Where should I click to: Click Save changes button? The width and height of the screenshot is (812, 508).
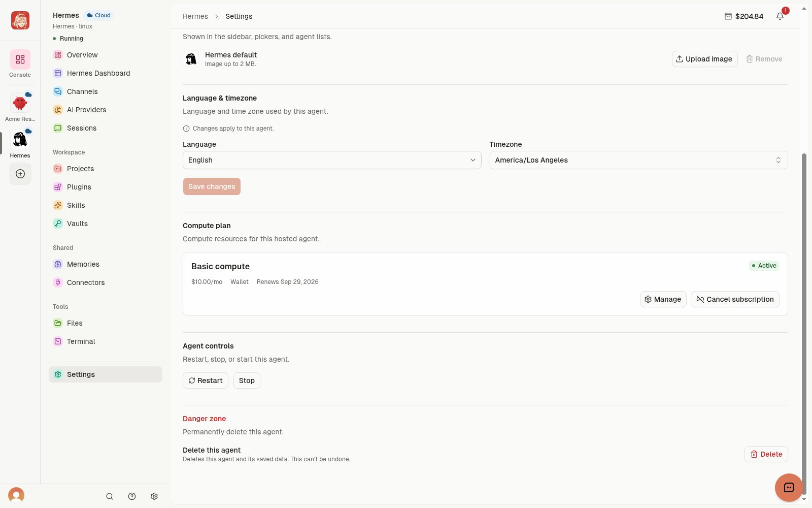(212, 186)
